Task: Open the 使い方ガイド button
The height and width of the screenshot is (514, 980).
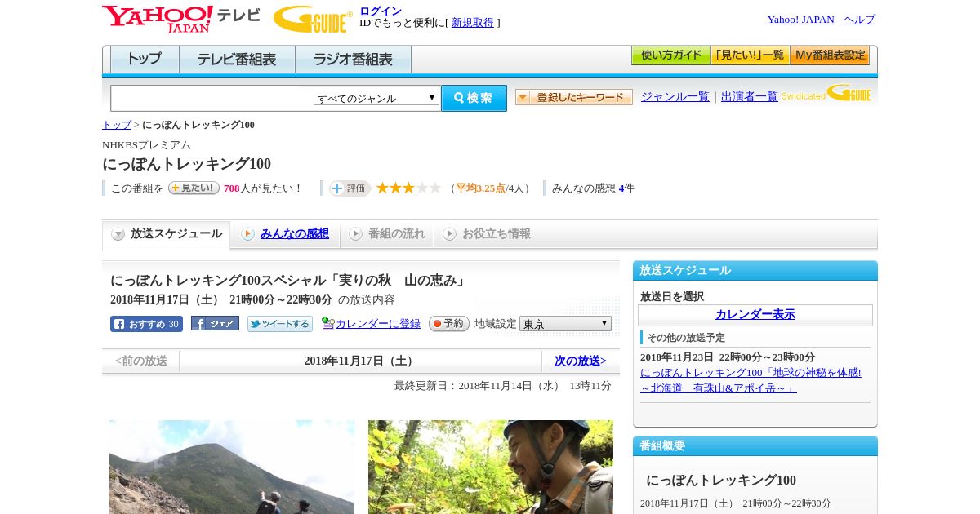Action: pyautogui.click(x=670, y=55)
